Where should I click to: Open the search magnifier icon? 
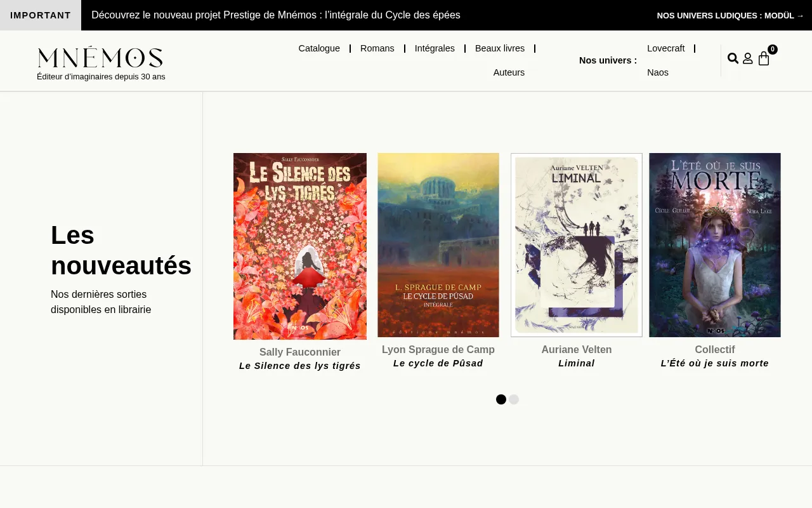(x=733, y=58)
